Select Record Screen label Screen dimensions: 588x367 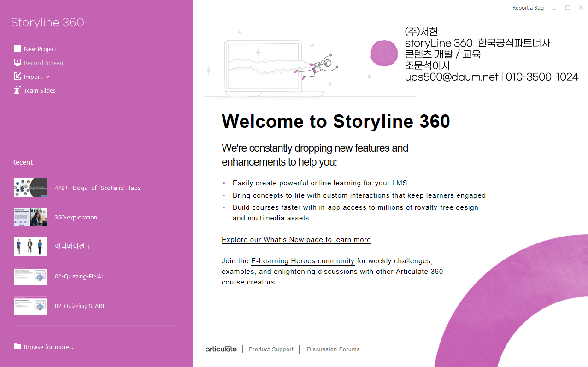point(43,63)
